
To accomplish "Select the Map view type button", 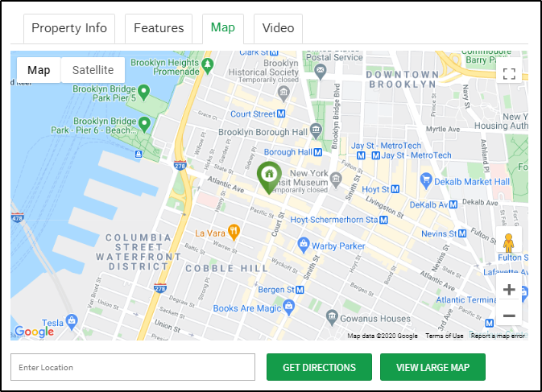I will click(x=39, y=70).
